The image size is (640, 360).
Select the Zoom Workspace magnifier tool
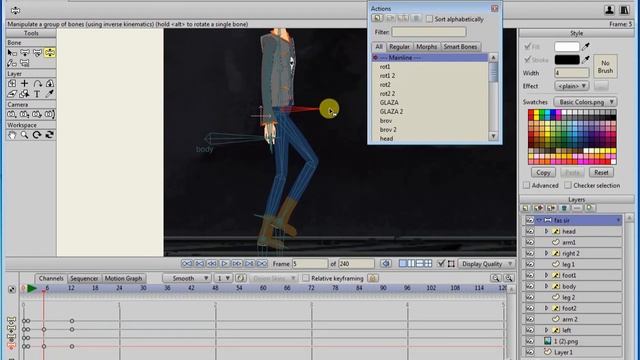(24, 135)
